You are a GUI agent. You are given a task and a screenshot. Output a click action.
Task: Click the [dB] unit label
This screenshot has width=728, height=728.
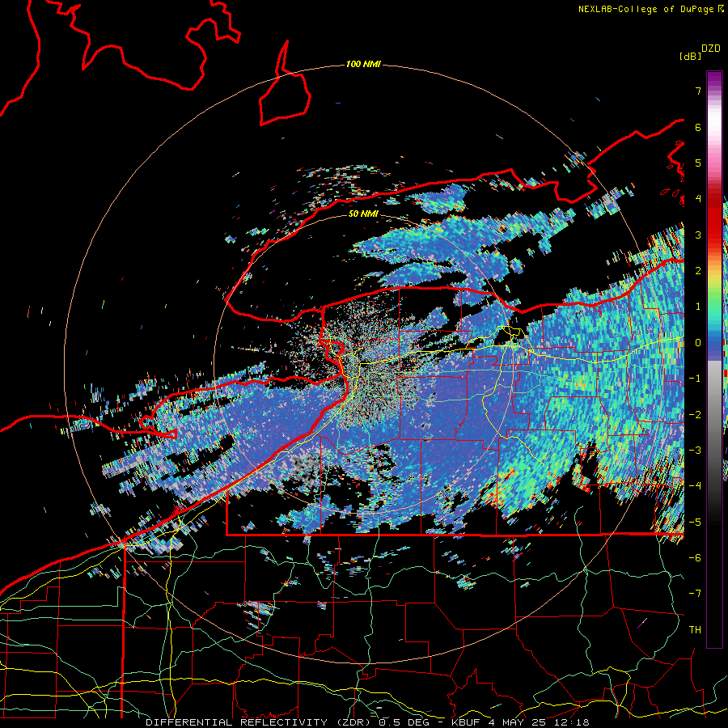click(x=691, y=56)
